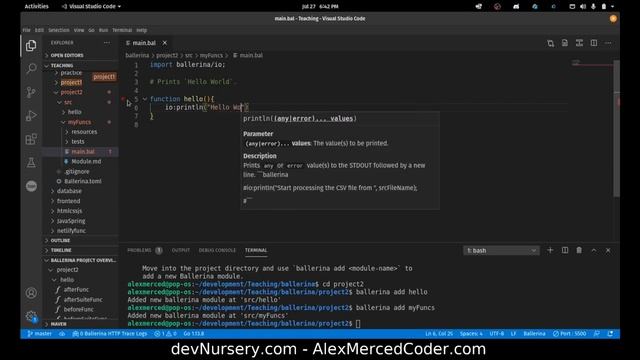Select afterFunc in Ballerina project overview

coord(76,289)
